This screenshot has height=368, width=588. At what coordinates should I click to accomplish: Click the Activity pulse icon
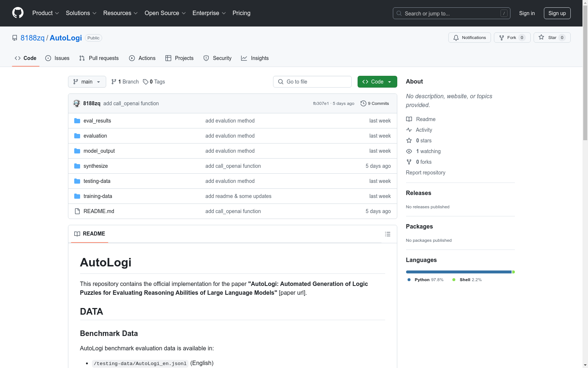click(409, 130)
